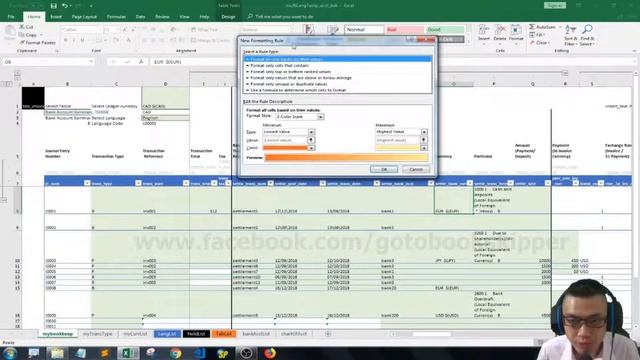Open the TabList sheet tab
This screenshot has width=640, height=360.
point(224,334)
